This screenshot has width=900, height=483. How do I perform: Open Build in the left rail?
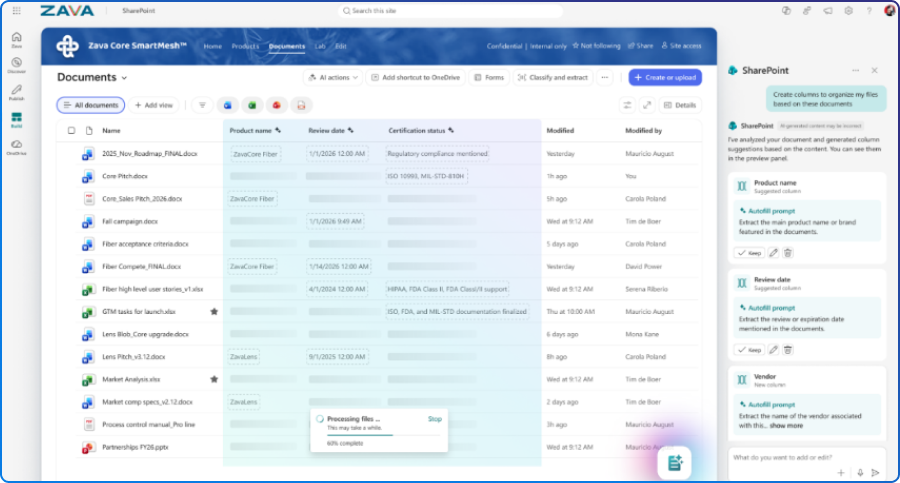[17, 120]
